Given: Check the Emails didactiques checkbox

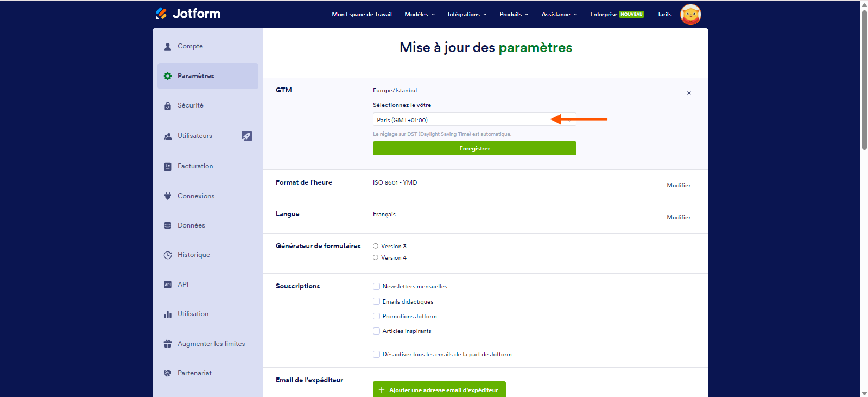Looking at the screenshot, I should tap(376, 301).
